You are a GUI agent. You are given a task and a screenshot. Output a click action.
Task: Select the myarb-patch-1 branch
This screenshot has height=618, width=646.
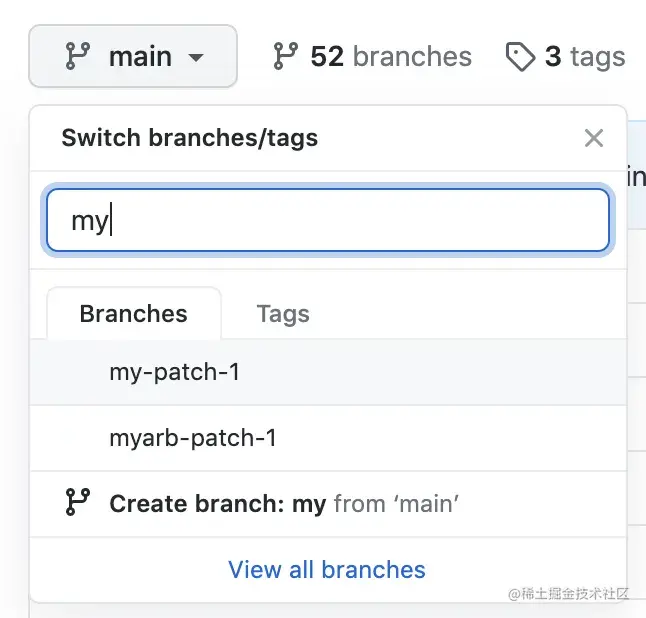pos(193,438)
